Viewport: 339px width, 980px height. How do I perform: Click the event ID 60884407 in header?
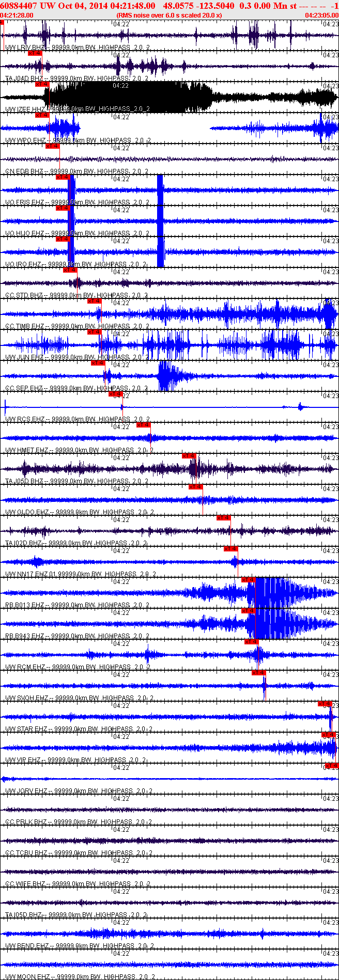(x=19, y=6)
